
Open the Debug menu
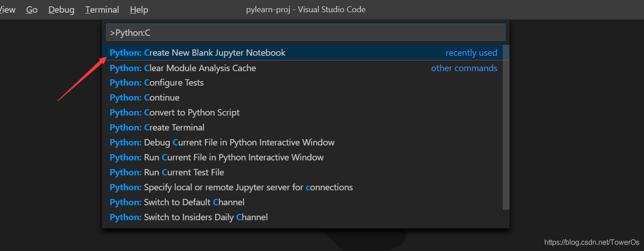[x=61, y=10]
